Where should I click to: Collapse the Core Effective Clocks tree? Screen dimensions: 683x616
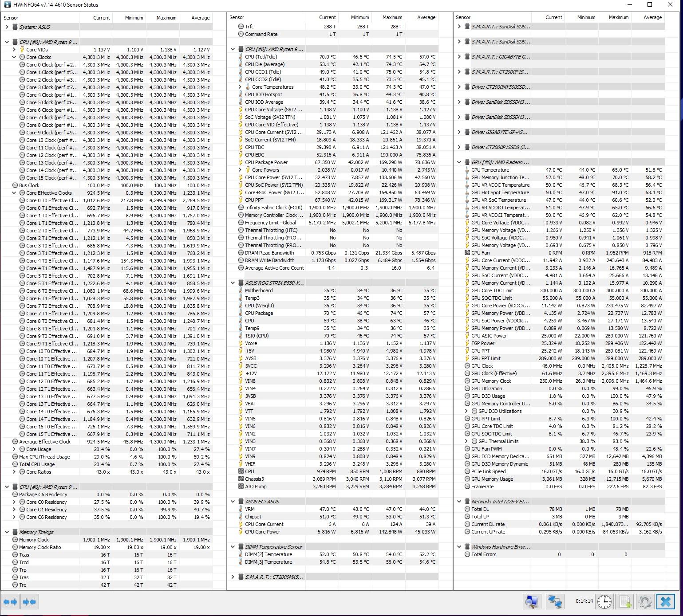[x=14, y=193]
